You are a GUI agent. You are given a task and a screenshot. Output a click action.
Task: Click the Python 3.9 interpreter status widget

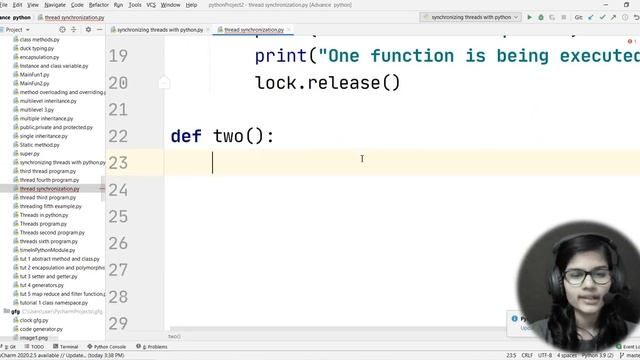(598, 356)
